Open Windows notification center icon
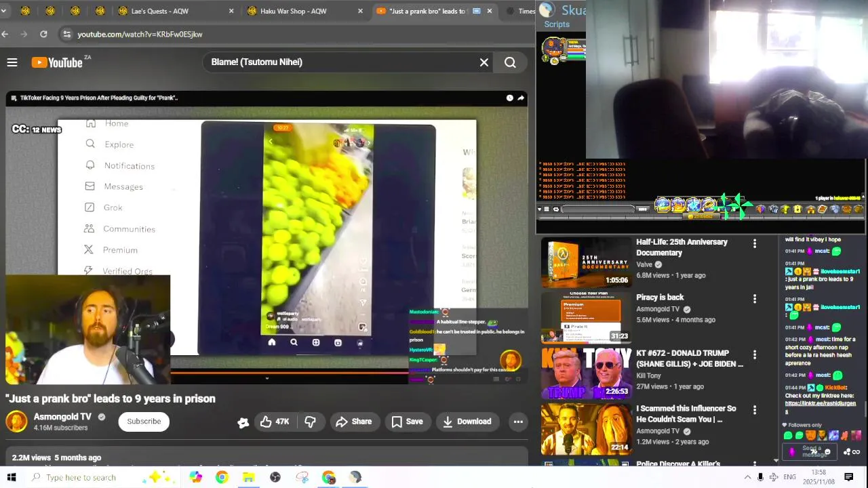This screenshot has height=488, width=868. point(848,477)
